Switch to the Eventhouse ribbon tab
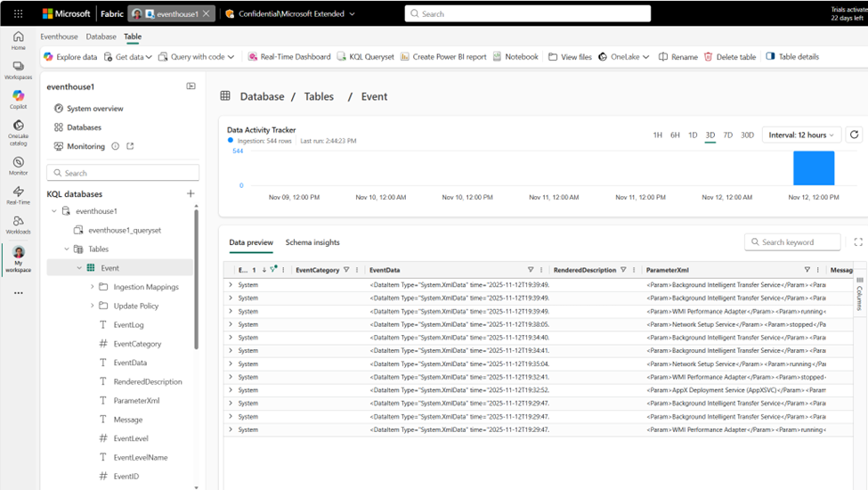The image size is (868, 490). click(x=60, y=37)
